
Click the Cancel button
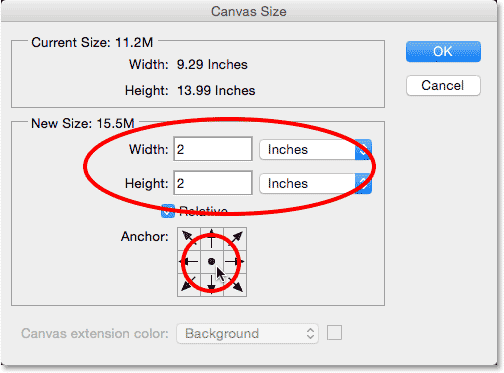pos(443,86)
